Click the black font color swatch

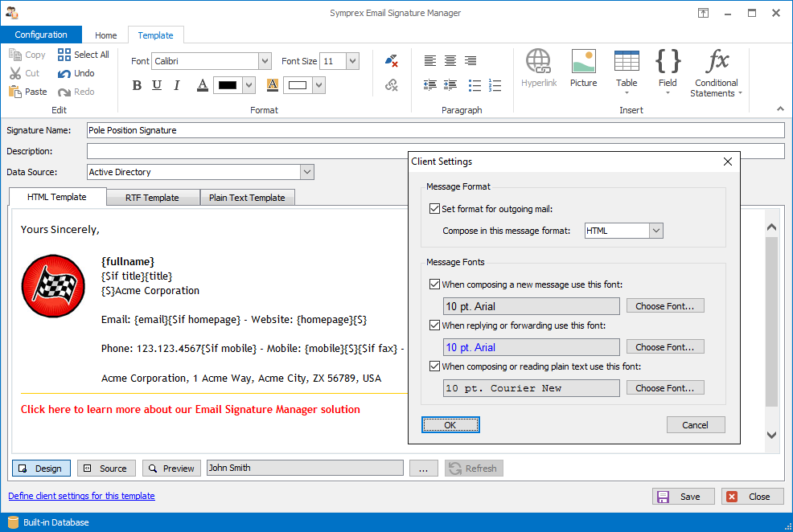tap(228, 85)
